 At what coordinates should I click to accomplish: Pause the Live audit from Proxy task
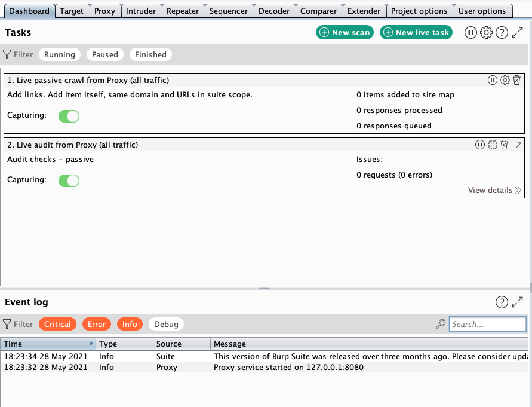click(x=479, y=145)
